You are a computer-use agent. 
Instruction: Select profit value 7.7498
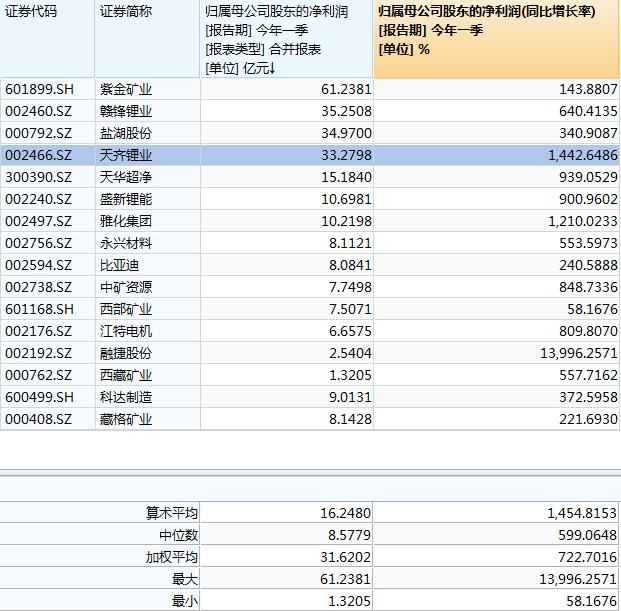(350, 287)
